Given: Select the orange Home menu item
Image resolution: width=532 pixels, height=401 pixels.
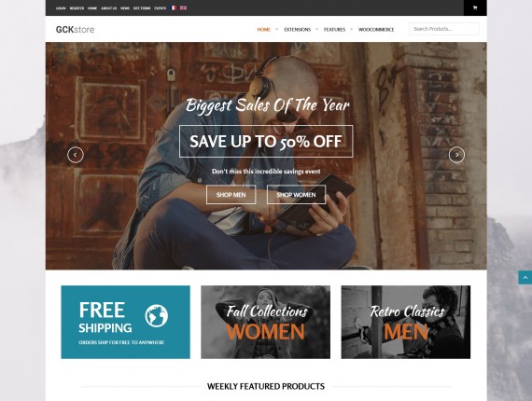Looking at the screenshot, I should click(x=263, y=30).
